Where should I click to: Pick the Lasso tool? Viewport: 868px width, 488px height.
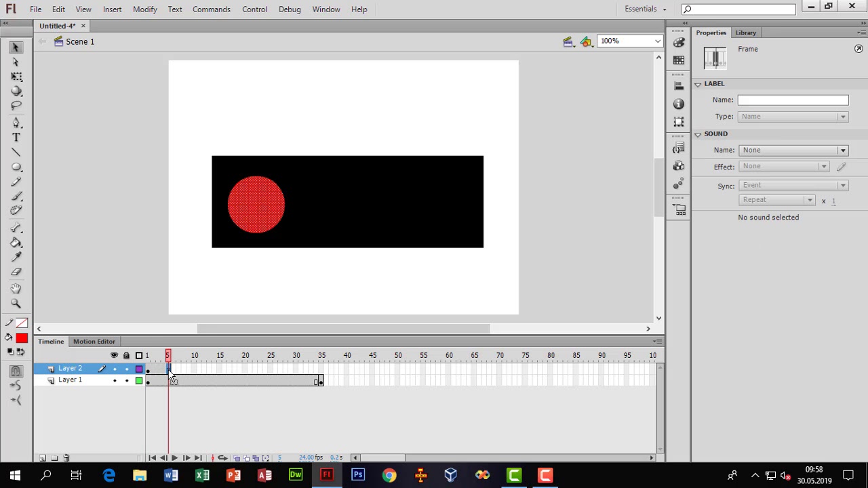16,106
